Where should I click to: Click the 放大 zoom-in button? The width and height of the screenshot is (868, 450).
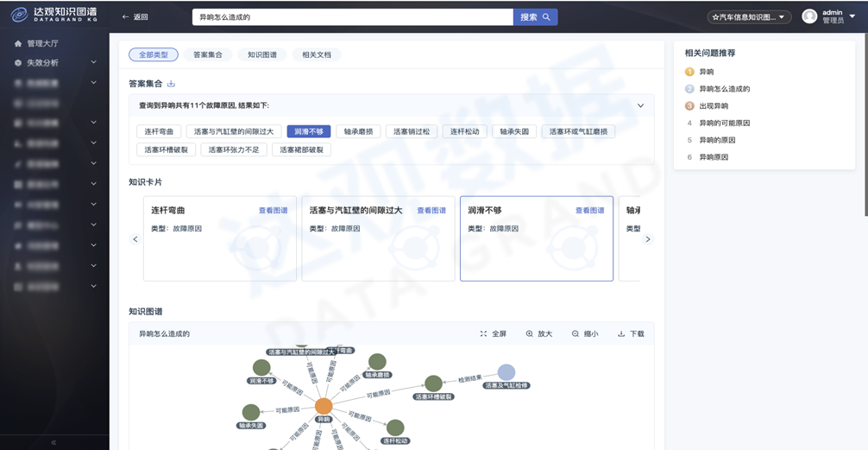coord(538,333)
